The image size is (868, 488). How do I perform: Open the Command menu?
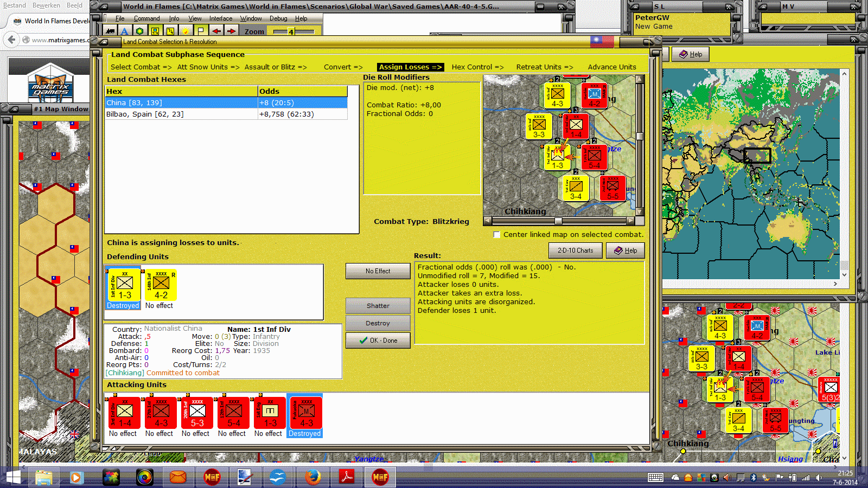[147, 18]
